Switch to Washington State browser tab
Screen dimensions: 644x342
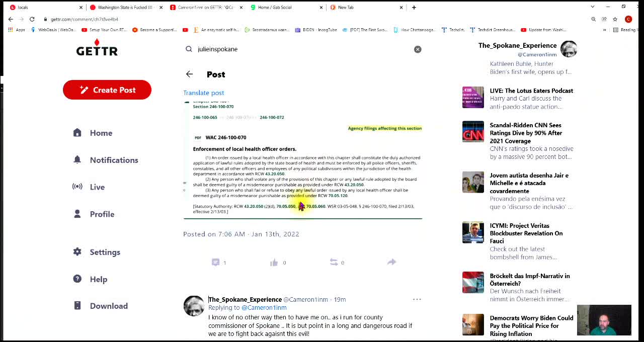pyautogui.click(x=125, y=7)
